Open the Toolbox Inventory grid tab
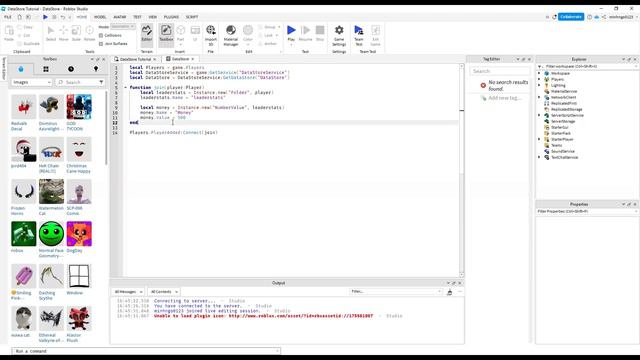Image resolution: width=640 pixels, height=360 pixels. pos(46,69)
